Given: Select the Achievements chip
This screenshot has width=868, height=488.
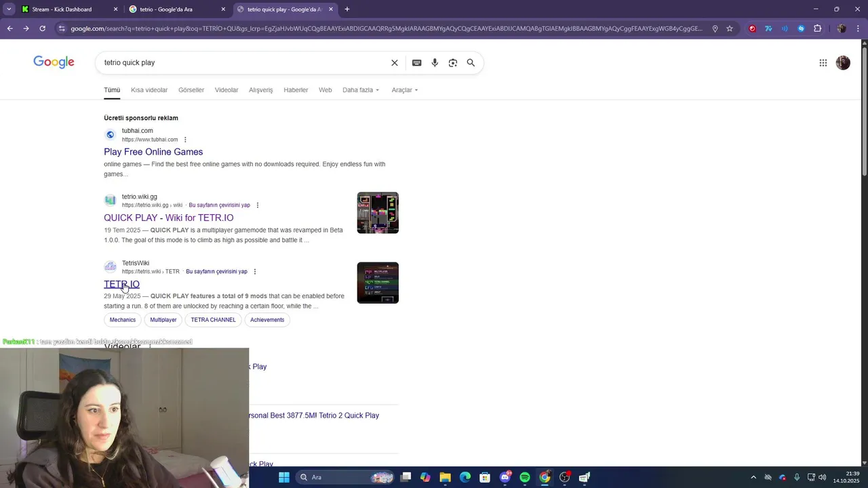Looking at the screenshot, I should point(267,320).
